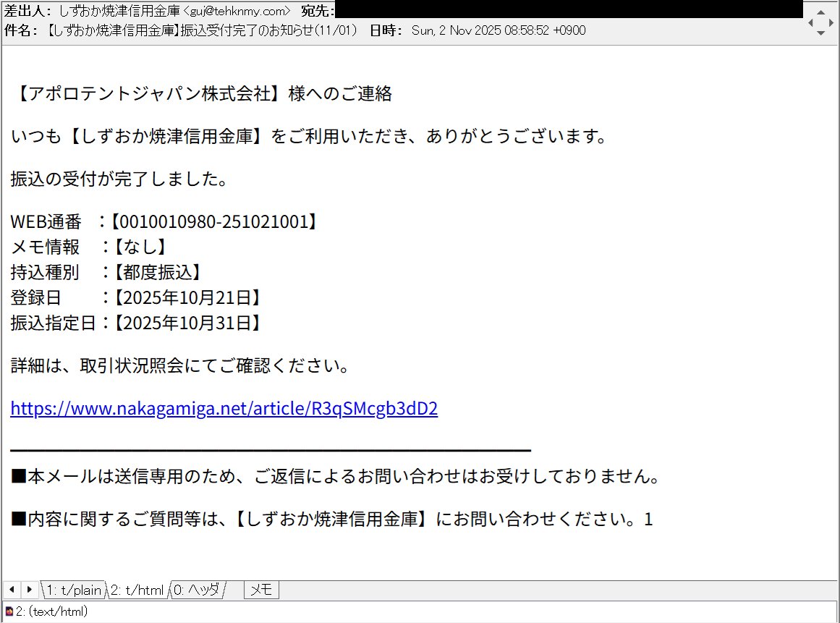The image size is (840, 623).
Task: Click the header up arrow
Action: tap(820, 12)
